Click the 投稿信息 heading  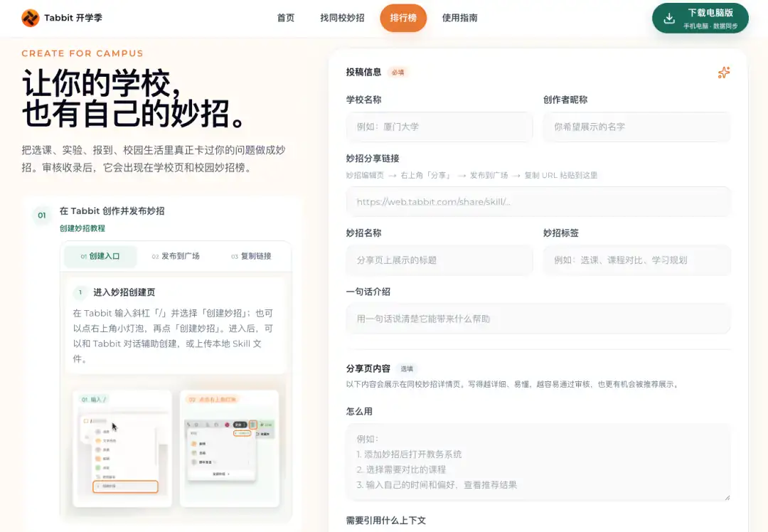(363, 72)
